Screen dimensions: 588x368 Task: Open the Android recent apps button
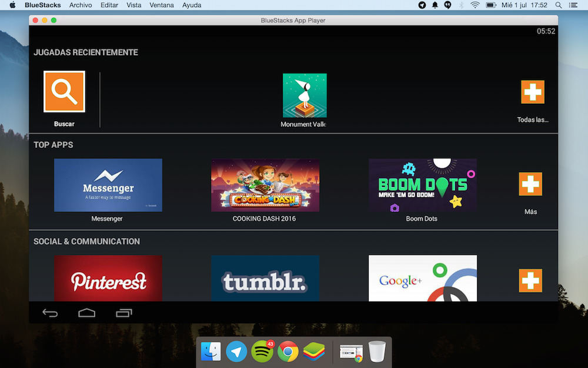124,313
